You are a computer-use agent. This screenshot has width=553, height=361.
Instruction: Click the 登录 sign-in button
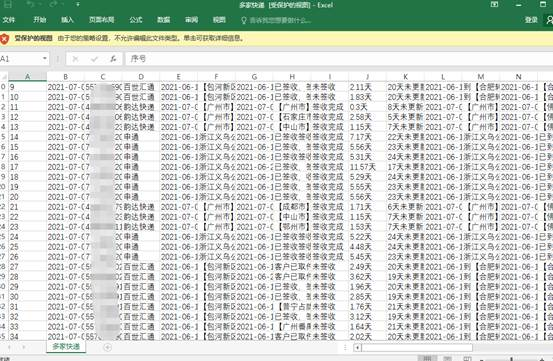(x=531, y=20)
